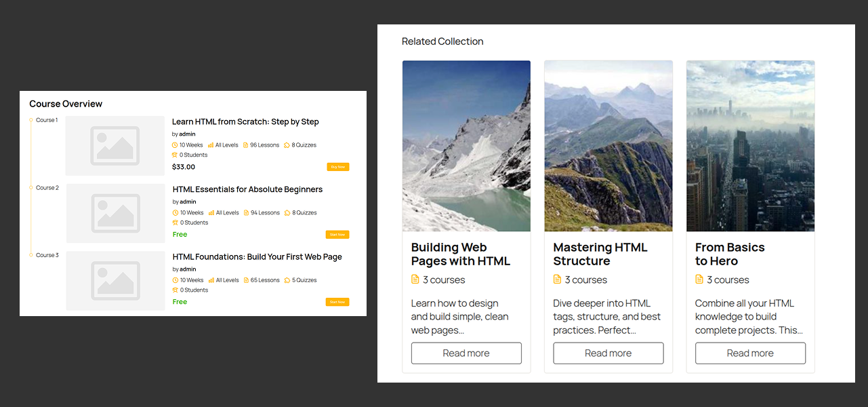Screen dimensions: 868x407
Task: Select the All Levels bar-chart icon on first course
Action: 211,144
